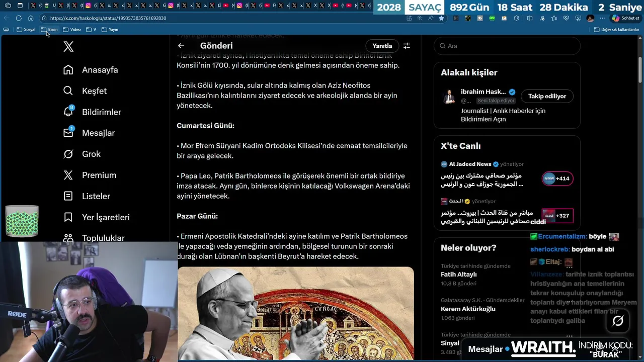
Task: Open the Video bookmarks folder
Action: point(71,30)
